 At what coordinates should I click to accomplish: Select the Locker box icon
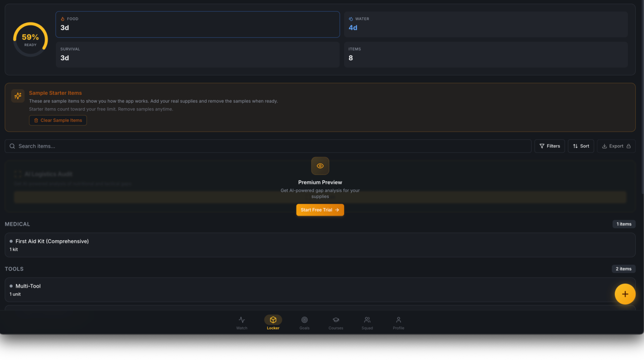tap(273, 320)
